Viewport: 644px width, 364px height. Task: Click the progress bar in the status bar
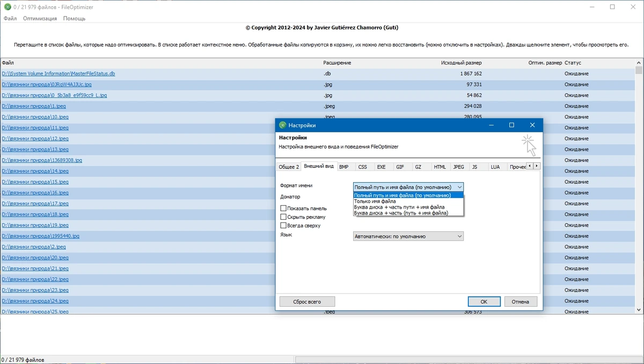(469, 360)
